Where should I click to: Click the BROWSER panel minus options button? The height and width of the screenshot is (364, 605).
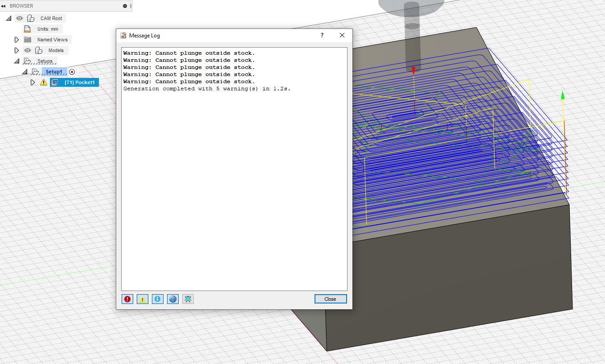[125, 6]
